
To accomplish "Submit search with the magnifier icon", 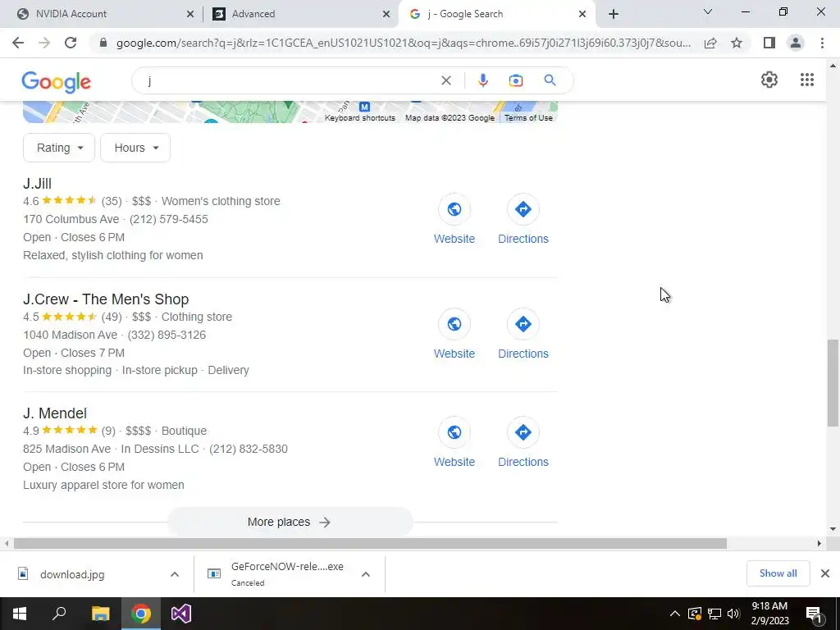I will (550, 80).
